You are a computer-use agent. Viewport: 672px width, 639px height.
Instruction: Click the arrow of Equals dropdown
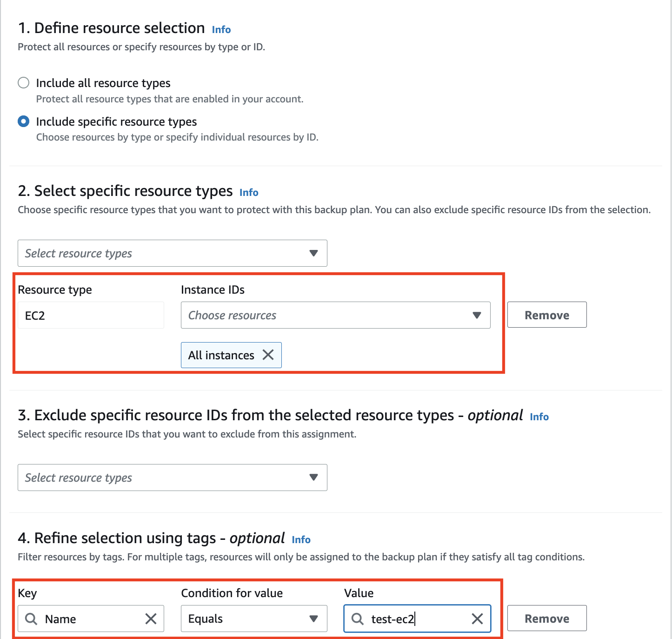[313, 619]
